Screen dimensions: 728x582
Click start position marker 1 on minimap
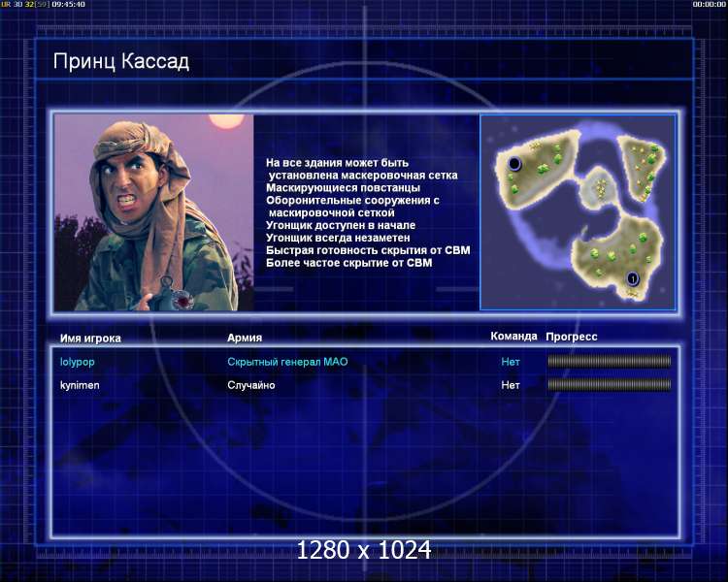point(632,278)
